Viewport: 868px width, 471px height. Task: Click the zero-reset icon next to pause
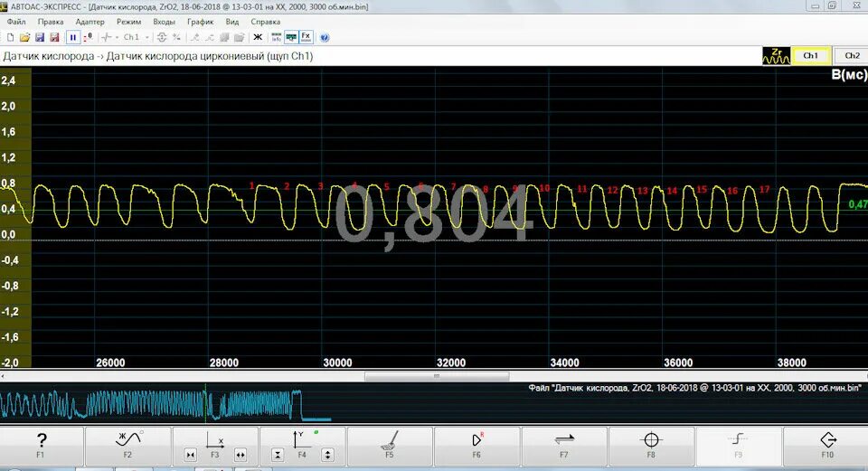88,37
